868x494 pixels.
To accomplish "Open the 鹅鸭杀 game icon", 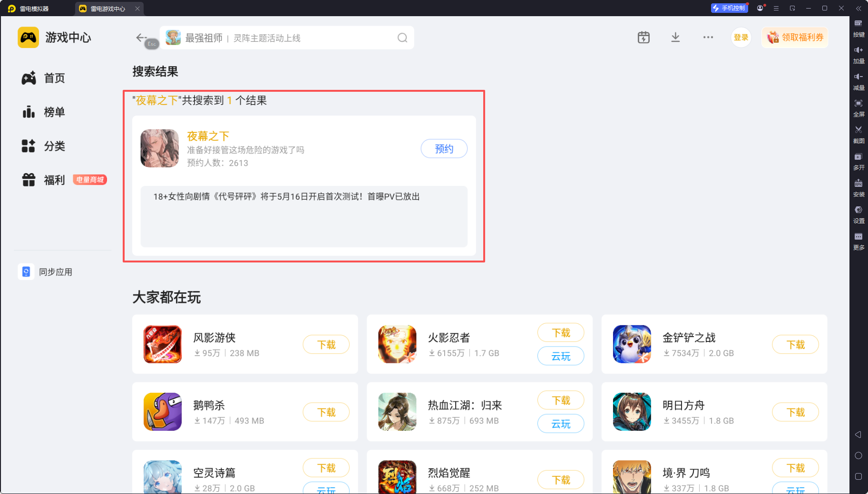I will pyautogui.click(x=163, y=412).
